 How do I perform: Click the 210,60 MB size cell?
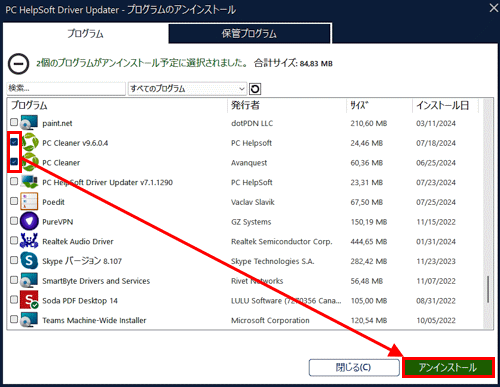click(369, 123)
